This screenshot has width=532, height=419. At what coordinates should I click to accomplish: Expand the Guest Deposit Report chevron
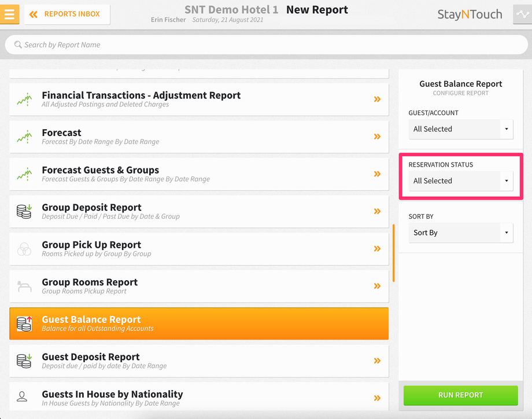(377, 361)
